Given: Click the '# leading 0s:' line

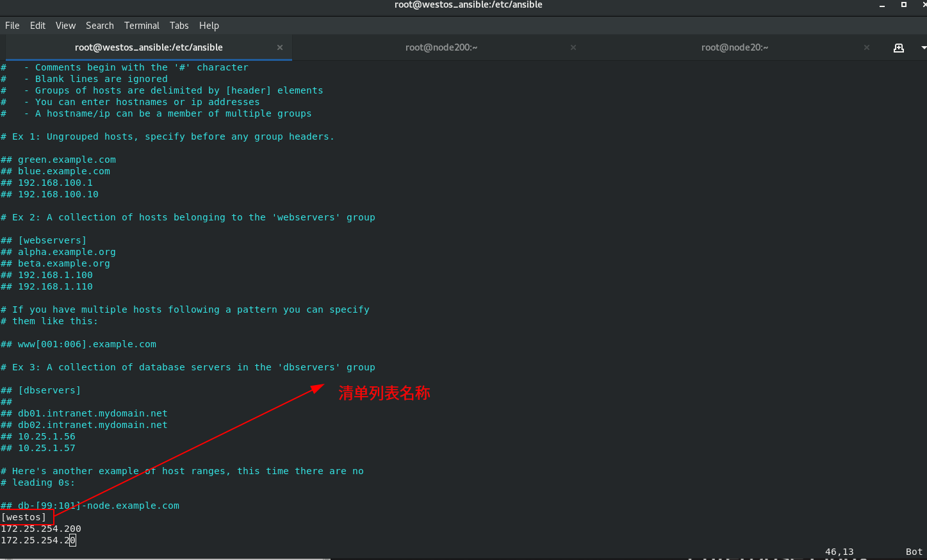Looking at the screenshot, I should pyautogui.click(x=38, y=482).
